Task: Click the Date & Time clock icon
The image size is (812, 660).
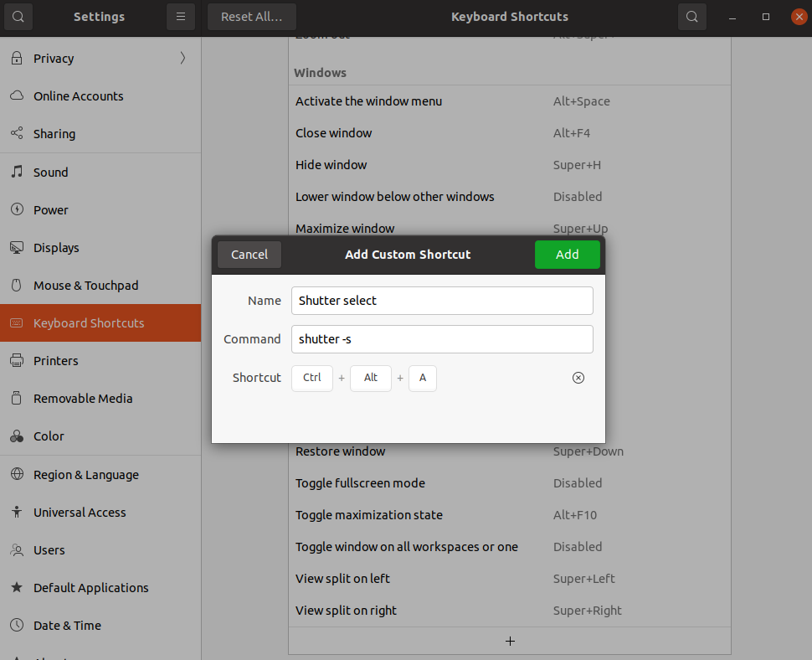Action: pyautogui.click(x=17, y=625)
